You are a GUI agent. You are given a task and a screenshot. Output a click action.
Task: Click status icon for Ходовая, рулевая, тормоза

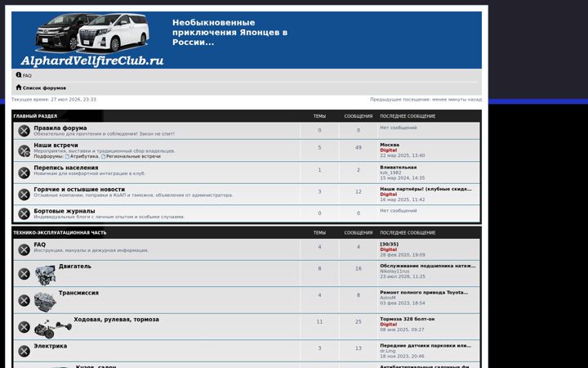click(24, 327)
